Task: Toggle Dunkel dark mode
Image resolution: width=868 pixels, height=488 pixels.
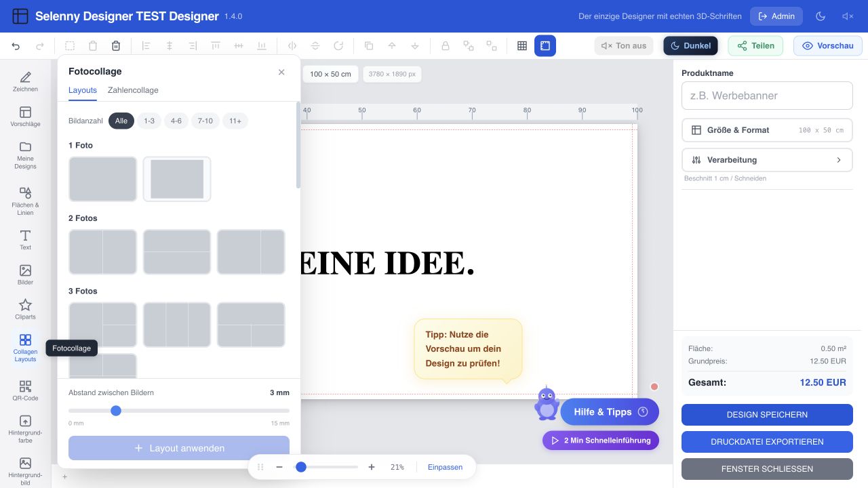Action: tap(690, 46)
